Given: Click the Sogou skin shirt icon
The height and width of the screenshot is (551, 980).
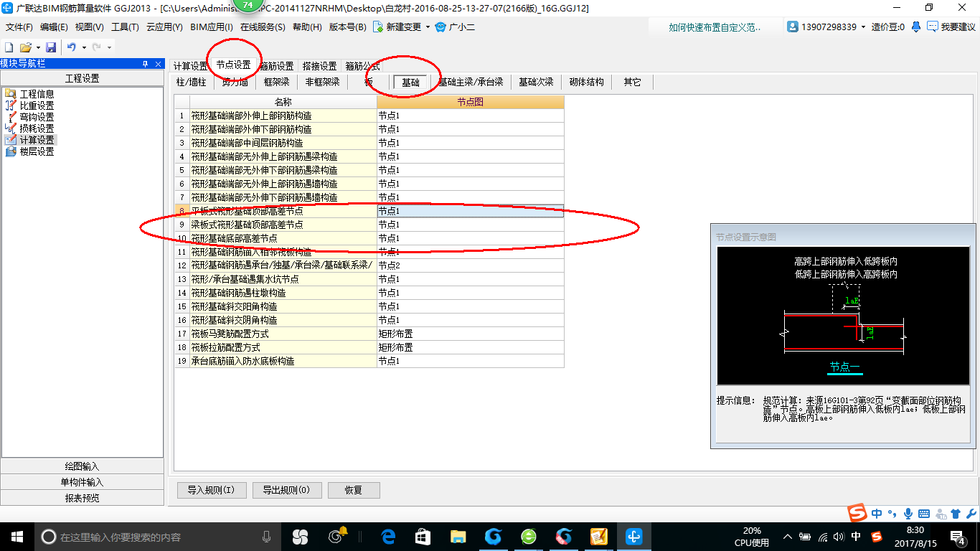Looking at the screenshot, I should 955,514.
